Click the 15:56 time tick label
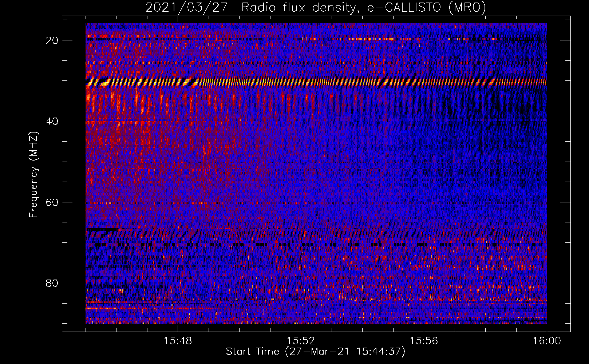The width and height of the screenshot is (589, 364). coord(424,341)
